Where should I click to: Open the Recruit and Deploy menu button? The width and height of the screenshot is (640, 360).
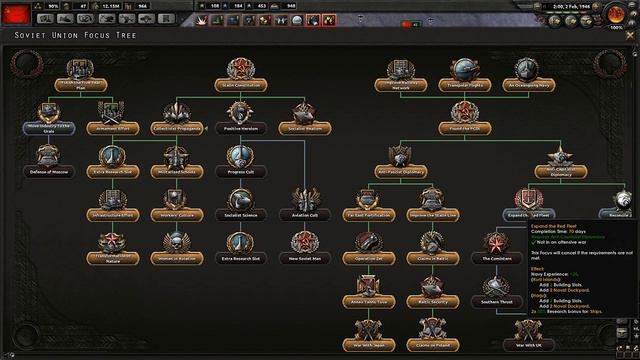coord(147,18)
